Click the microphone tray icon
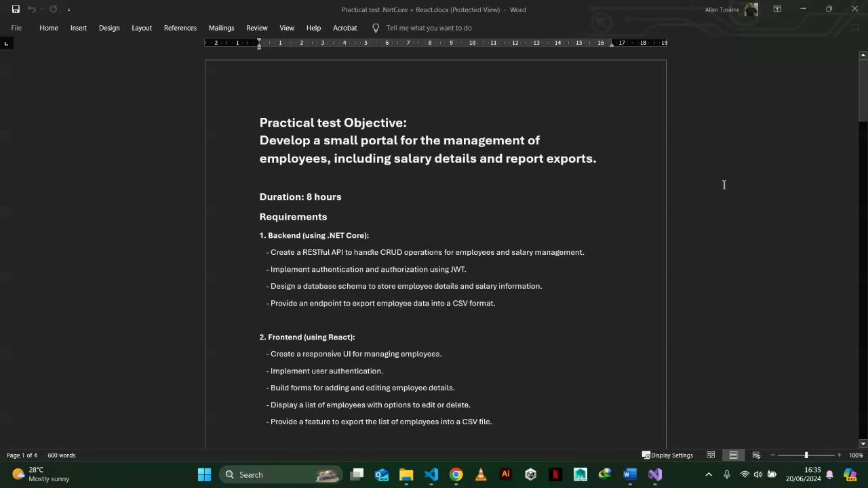Screen dimensions: 868x488 (x=727, y=474)
